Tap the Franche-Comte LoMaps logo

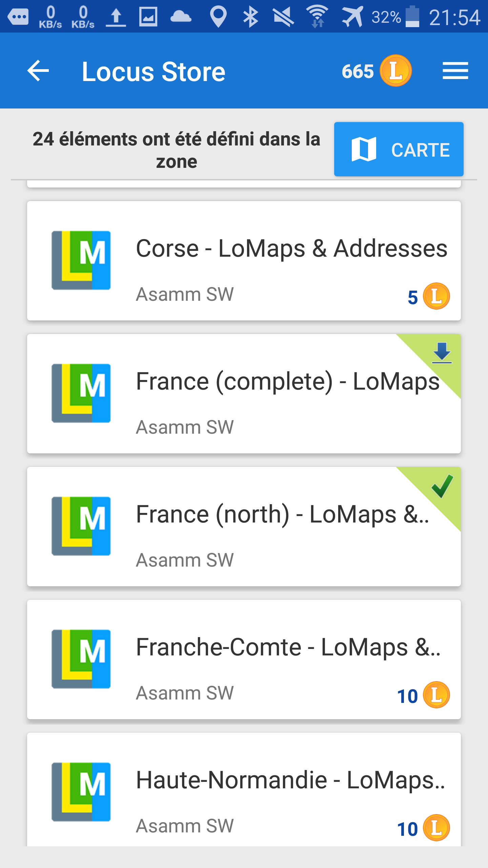tap(81, 659)
